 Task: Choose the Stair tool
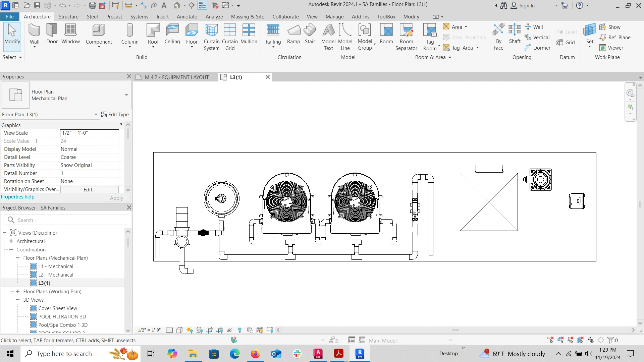[310, 34]
